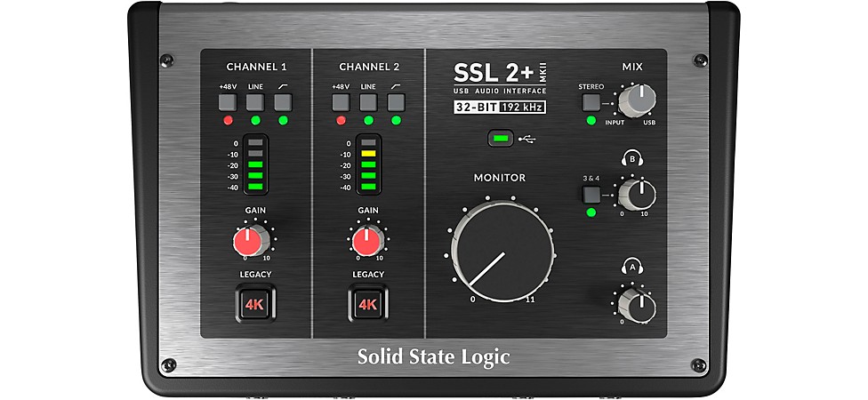This screenshot has height=400, width=868.
Task: Click the Channel 2 red GAIN knob
Action: (366, 241)
